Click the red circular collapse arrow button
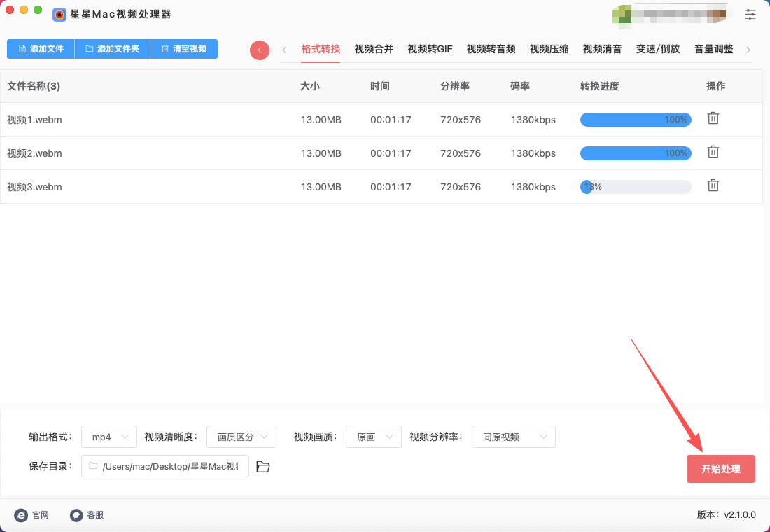 click(x=260, y=50)
